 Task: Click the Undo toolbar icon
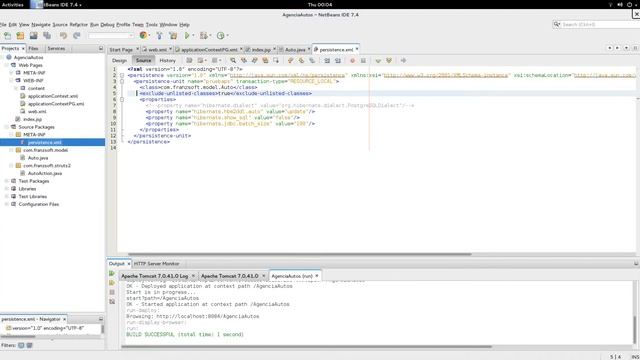click(x=63, y=36)
